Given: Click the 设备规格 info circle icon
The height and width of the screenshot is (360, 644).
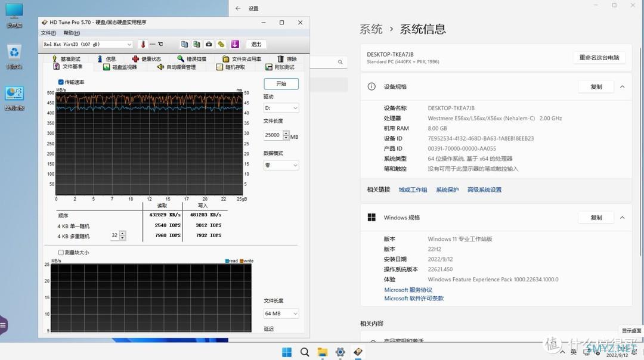Looking at the screenshot, I should [x=371, y=86].
